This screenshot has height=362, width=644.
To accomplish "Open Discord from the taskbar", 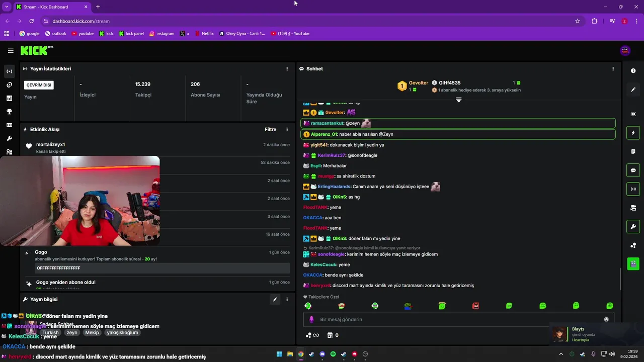I will pyautogui.click(x=323, y=354).
